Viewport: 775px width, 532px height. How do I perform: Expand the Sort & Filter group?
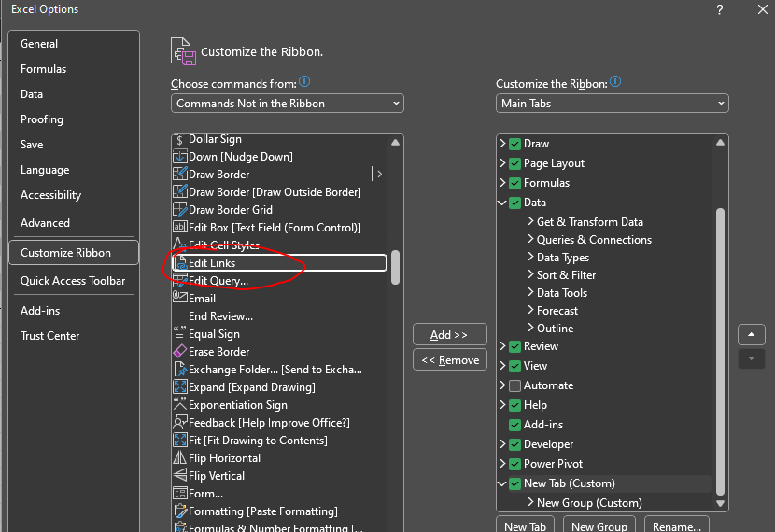point(530,274)
